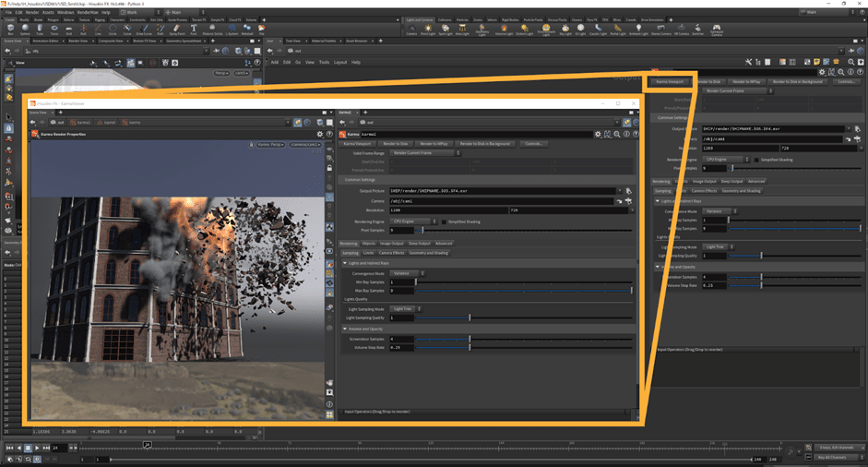
Task: Select the Point Light shelf tool
Action: (427, 29)
